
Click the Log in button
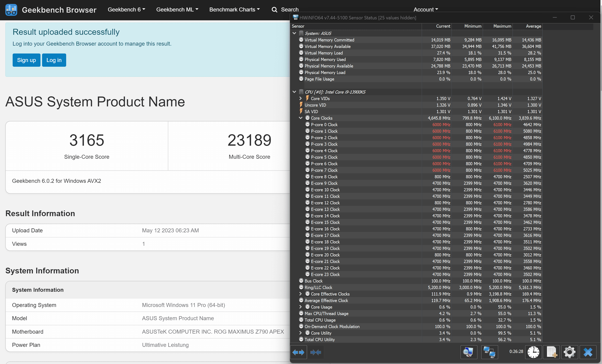[x=54, y=60]
